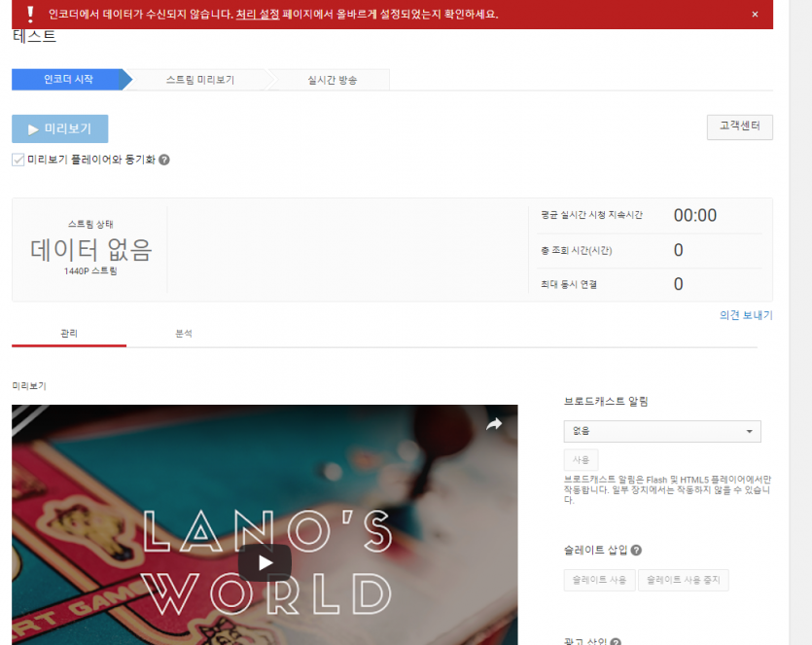Click the 사용 button under broadcast alert
812x645 pixels.
[581, 459]
